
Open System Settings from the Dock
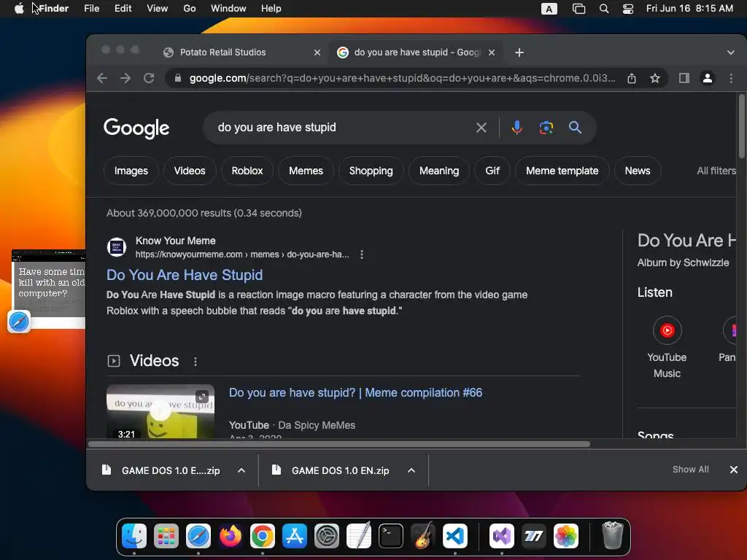coord(327,536)
